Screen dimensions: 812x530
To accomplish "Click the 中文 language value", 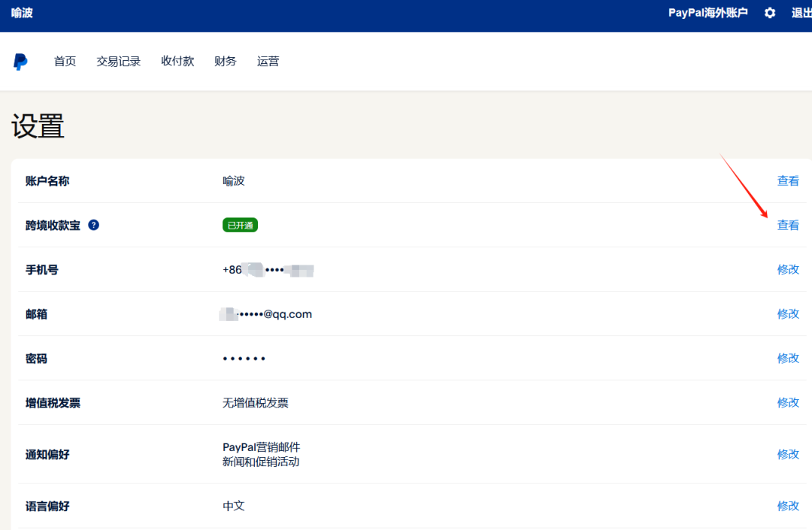I will pyautogui.click(x=234, y=506).
